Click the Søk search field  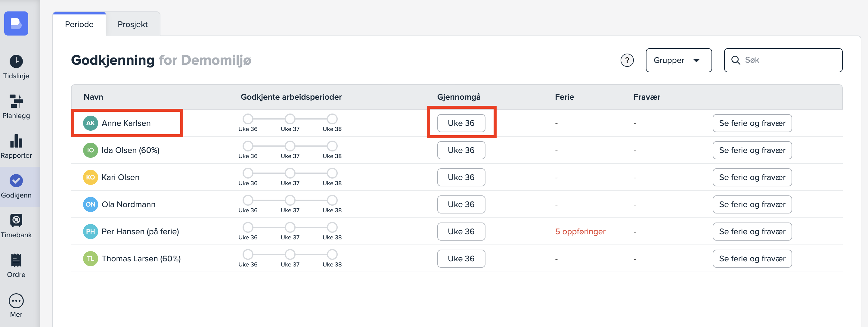(x=789, y=60)
